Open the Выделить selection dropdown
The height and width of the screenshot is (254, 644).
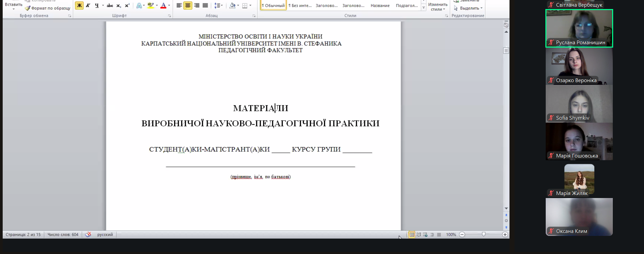[x=469, y=8]
